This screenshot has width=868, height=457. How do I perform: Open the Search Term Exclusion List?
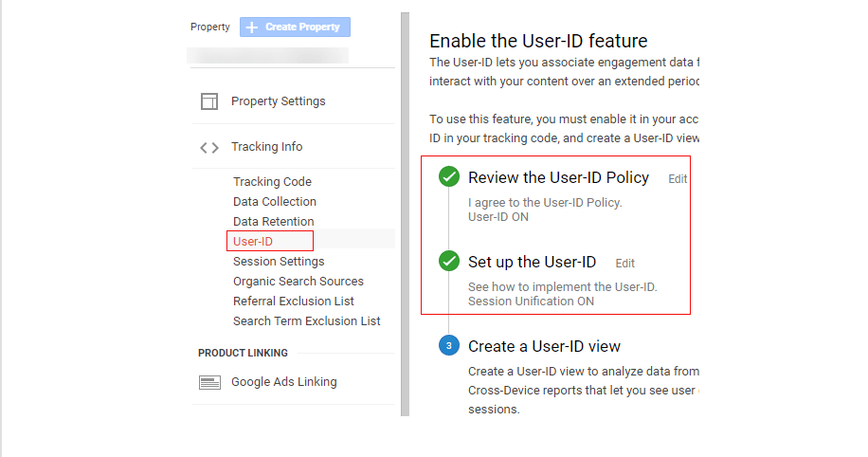tap(307, 321)
